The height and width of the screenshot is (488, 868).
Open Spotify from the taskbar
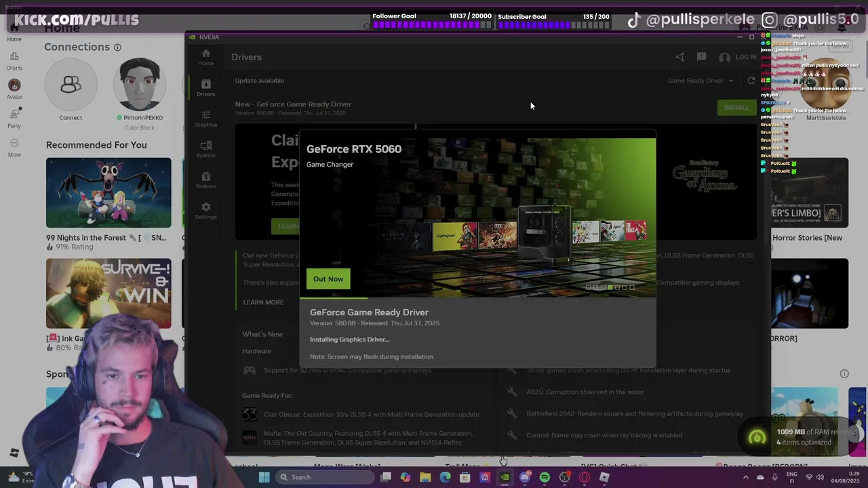tap(545, 477)
